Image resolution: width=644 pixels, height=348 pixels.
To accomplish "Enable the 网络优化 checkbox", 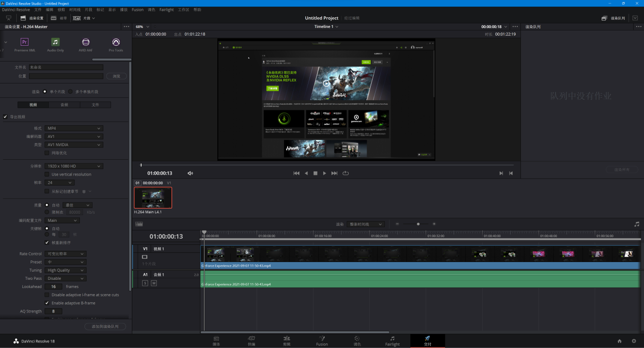I will coord(47,153).
